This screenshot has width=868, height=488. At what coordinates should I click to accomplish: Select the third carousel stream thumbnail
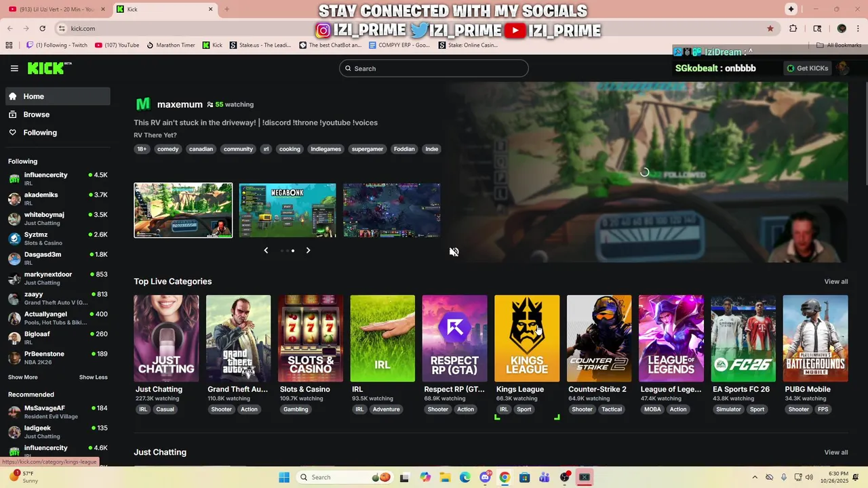(392, 210)
